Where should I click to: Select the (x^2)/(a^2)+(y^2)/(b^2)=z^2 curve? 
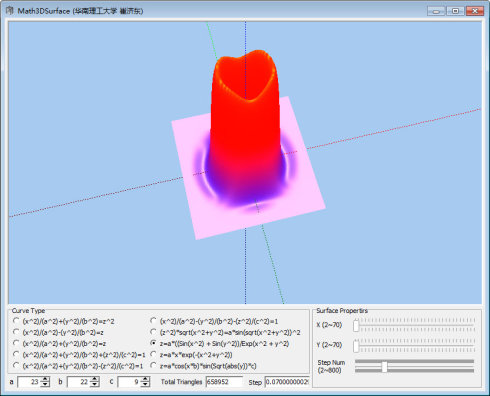[64, 321]
